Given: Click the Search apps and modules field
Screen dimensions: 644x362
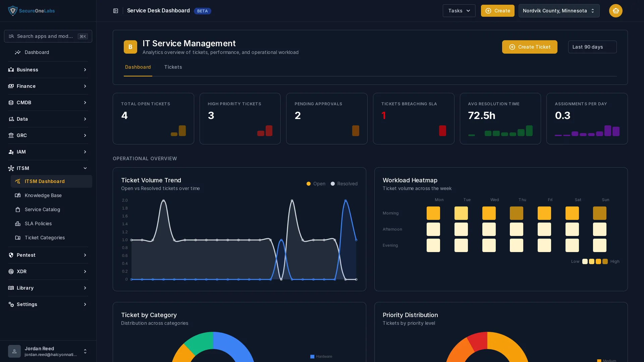Looking at the screenshot, I should coord(48,36).
